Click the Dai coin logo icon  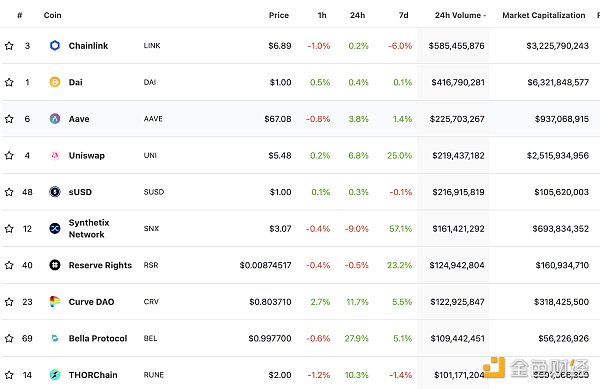pyautogui.click(x=55, y=82)
